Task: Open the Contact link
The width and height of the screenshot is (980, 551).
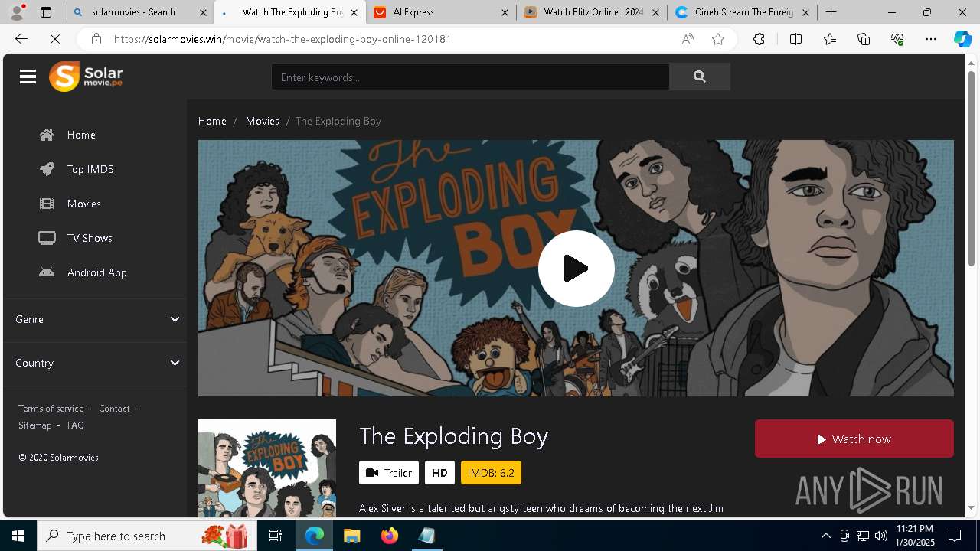Action: tap(114, 409)
